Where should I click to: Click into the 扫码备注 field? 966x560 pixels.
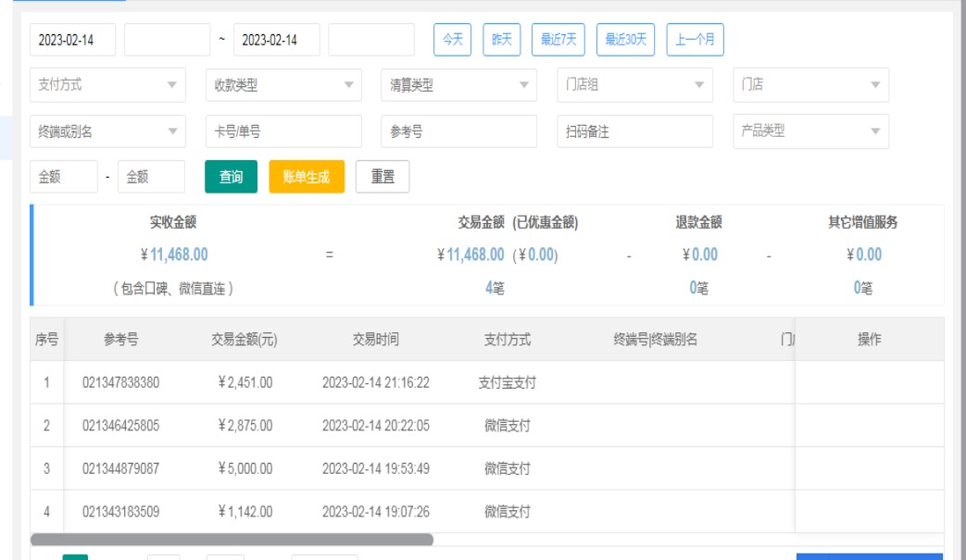click(x=634, y=131)
